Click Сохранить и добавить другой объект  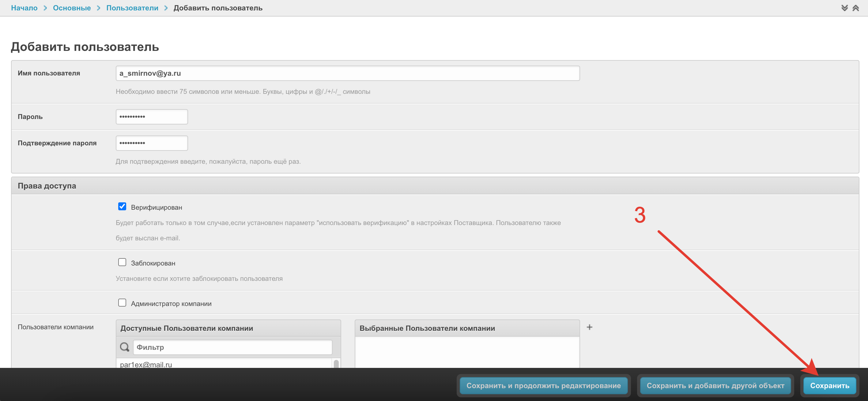[715, 385]
